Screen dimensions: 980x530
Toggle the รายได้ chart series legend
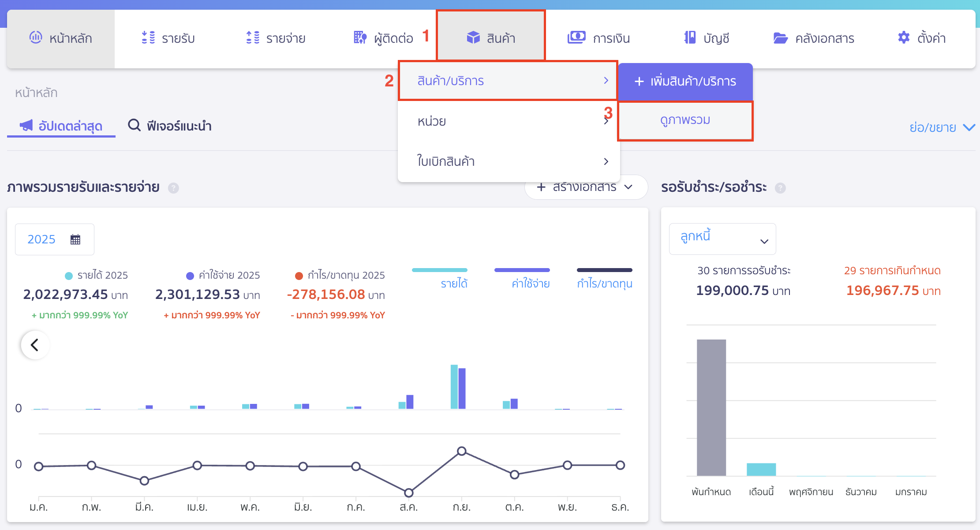tap(454, 284)
